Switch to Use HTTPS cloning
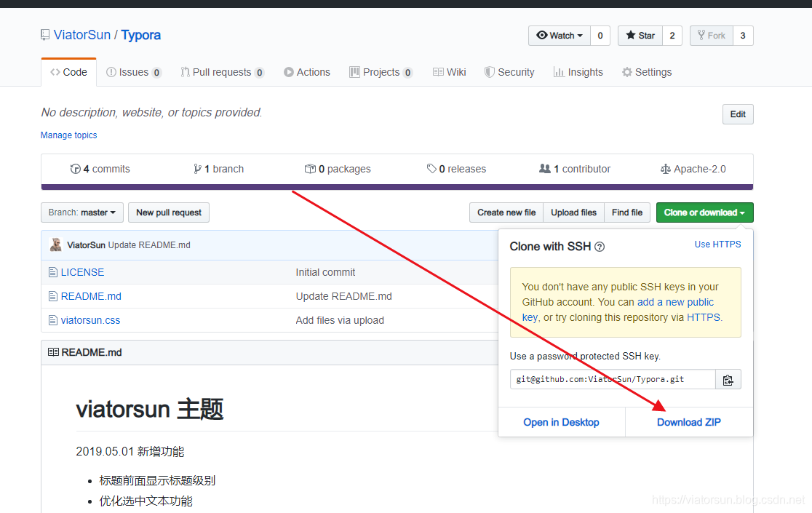The width and height of the screenshot is (812, 513). tap(717, 244)
